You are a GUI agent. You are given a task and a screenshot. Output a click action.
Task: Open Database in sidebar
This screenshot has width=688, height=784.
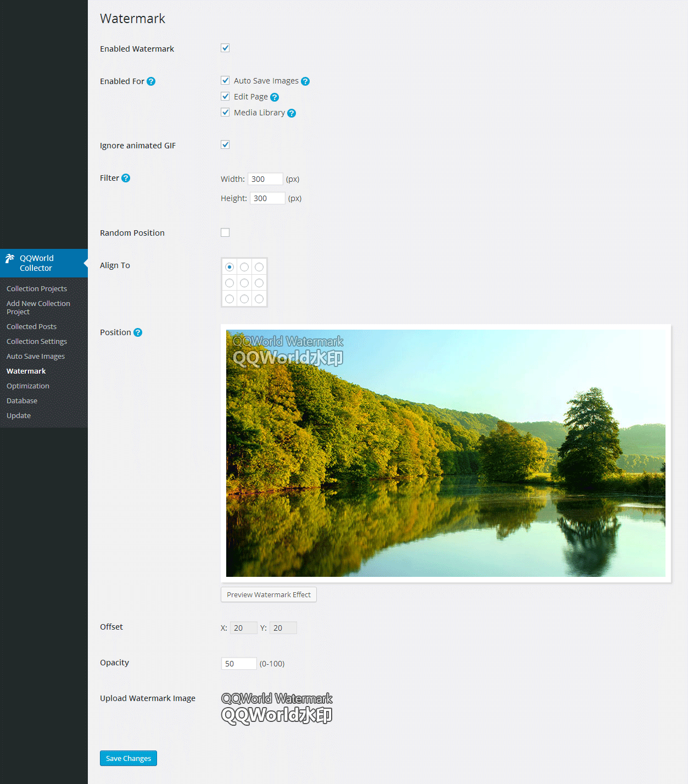(22, 401)
